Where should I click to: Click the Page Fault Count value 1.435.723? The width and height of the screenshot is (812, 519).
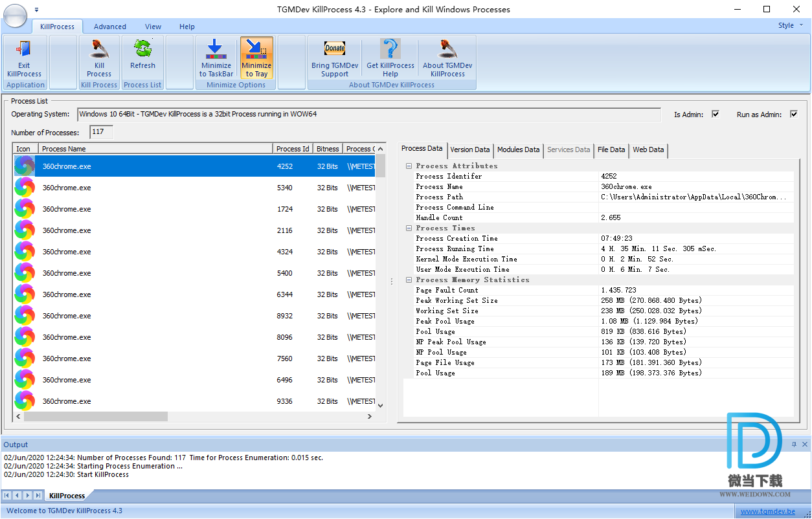coord(618,290)
